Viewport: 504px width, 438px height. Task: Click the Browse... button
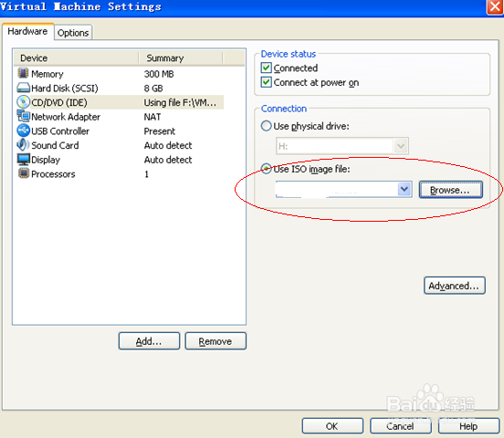pos(450,190)
